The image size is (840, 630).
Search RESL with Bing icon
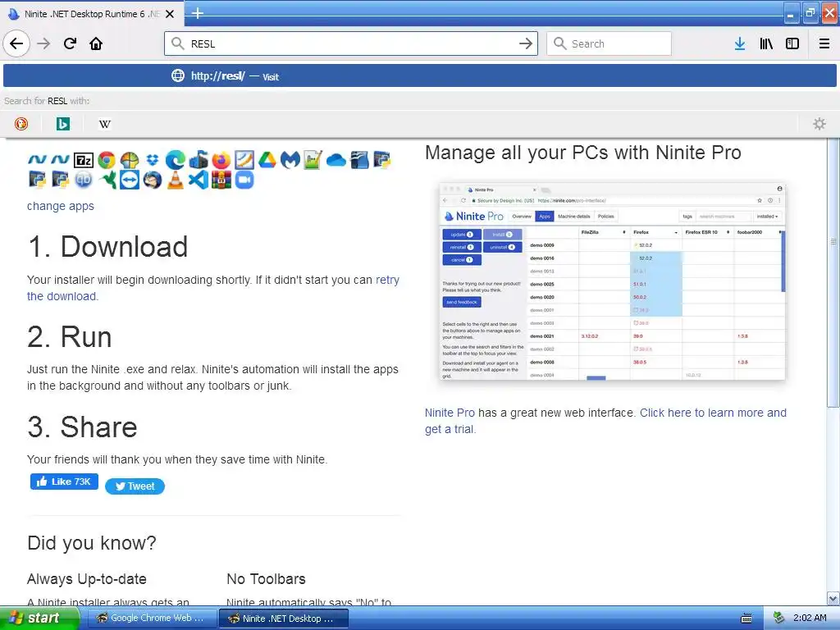(x=62, y=124)
